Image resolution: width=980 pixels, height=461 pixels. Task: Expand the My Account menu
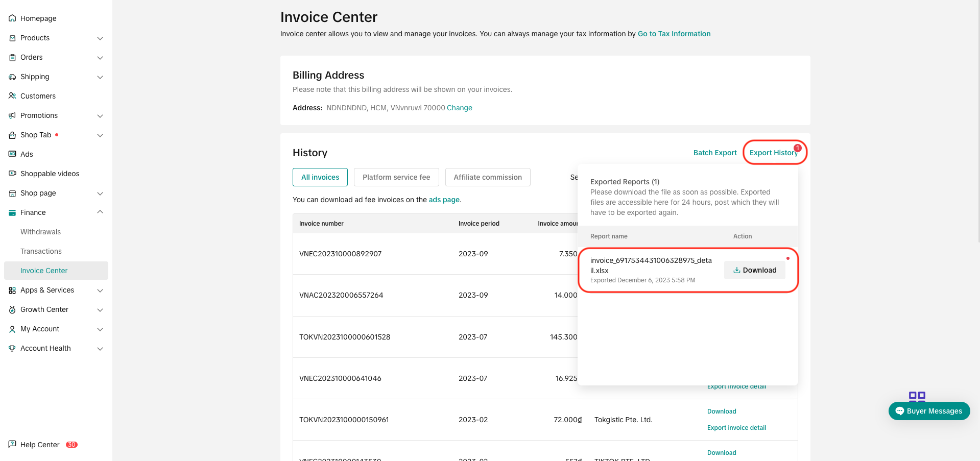pos(100,329)
